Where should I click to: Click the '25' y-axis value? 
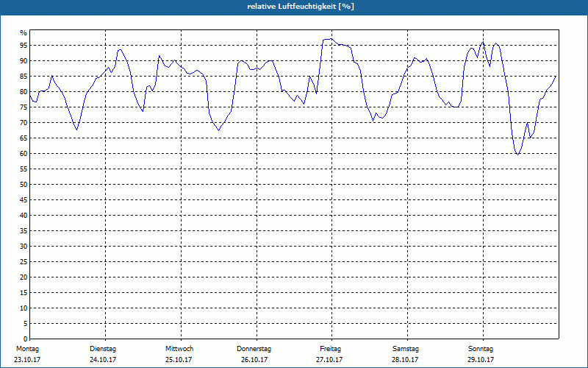(x=24, y=262)
